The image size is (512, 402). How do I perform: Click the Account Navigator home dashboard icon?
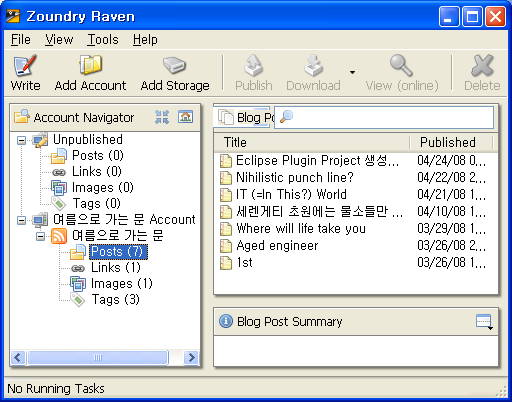click(x=185, y=117)
